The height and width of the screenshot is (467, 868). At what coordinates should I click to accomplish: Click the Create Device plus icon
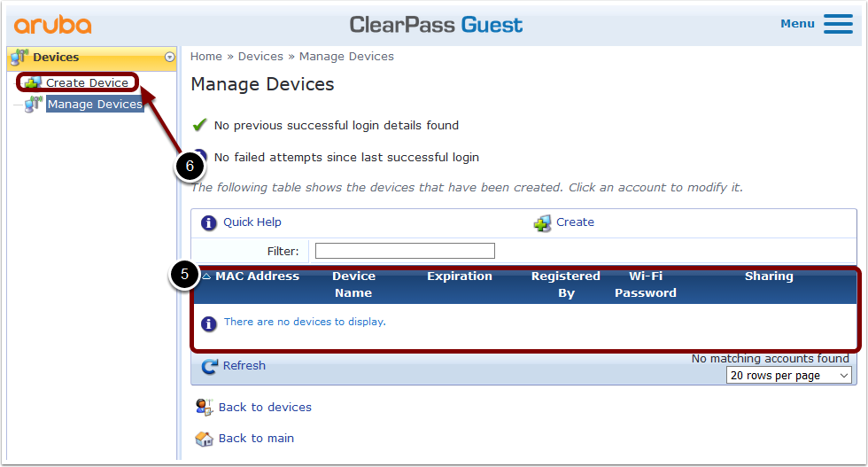33,82
